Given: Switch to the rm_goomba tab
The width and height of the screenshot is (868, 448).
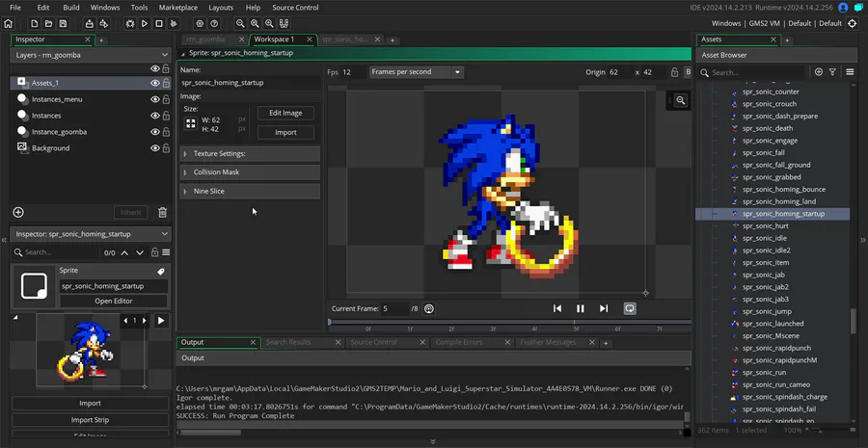Looking at the screenshot, I should 206,40.
